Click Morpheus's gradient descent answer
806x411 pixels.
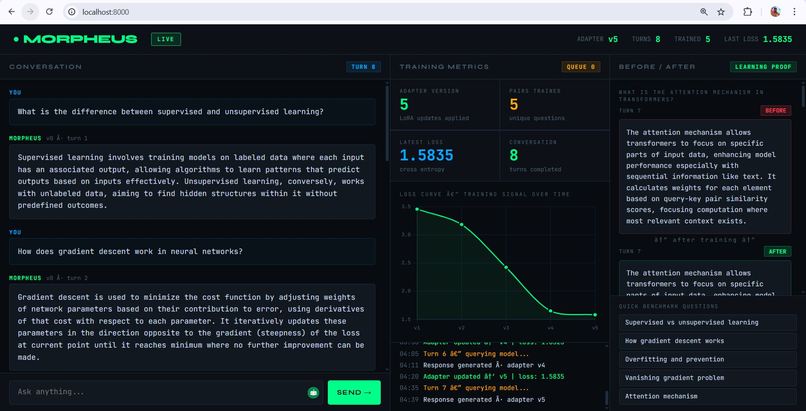point(192,327)
